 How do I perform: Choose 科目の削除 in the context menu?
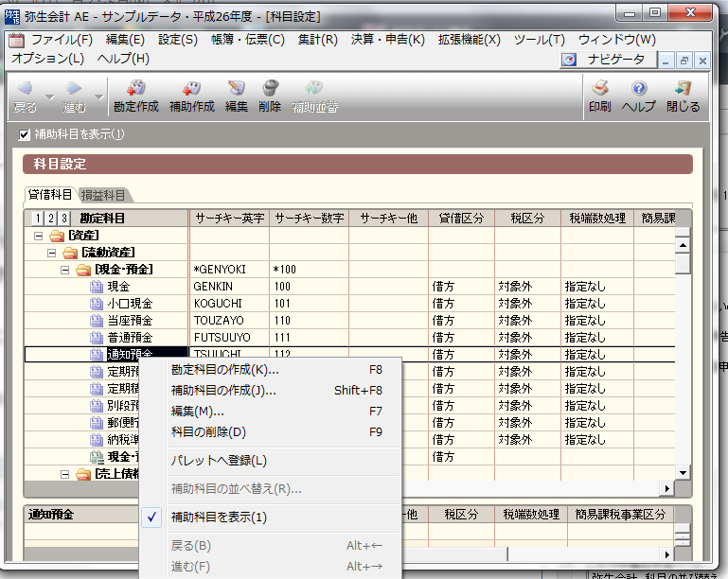click(x=208, y=432)
